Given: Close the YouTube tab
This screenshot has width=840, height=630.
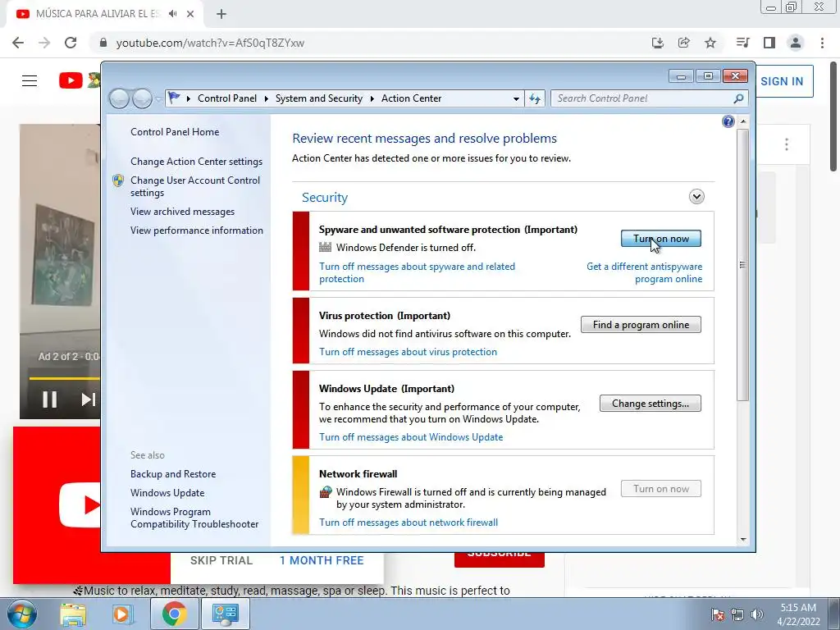Looking at the screenshot, I should click(x=190, y=15).
